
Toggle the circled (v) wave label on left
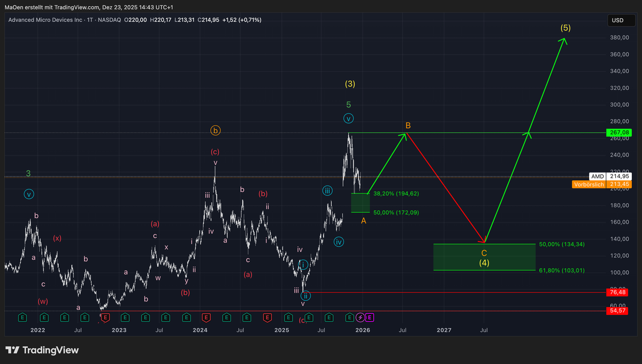(29, 194)
